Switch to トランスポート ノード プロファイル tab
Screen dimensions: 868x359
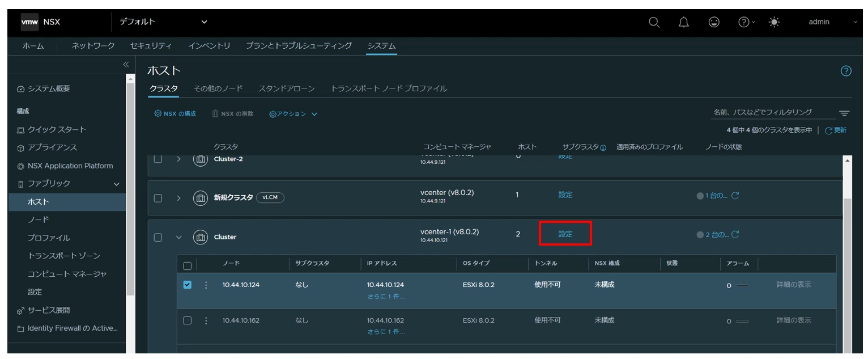(x=389, y=88)
